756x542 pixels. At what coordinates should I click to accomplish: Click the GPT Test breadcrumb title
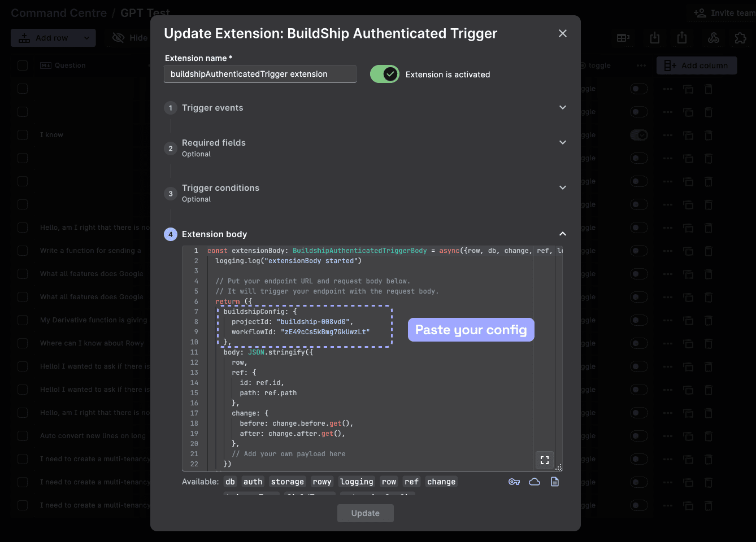(x=145, y=13)
